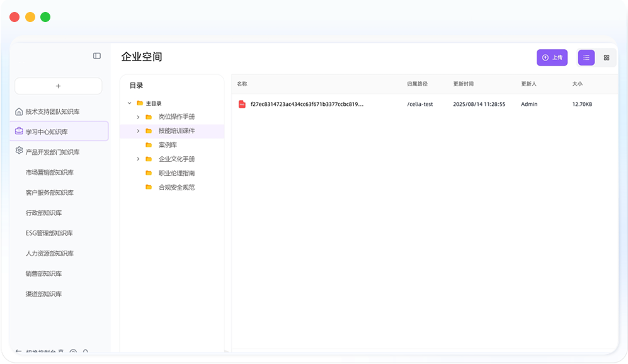Expand the 企业文化手册 folder

[x=139, y=159]
